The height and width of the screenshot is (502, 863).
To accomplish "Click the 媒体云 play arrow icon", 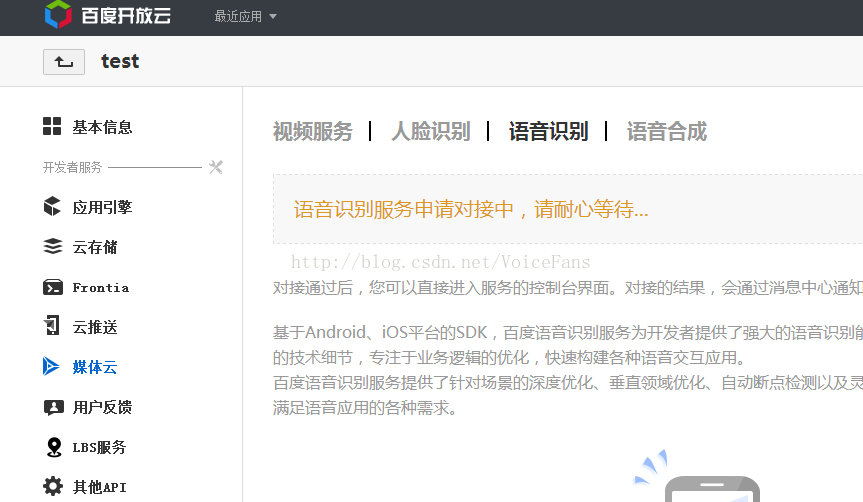I will 51,366.
